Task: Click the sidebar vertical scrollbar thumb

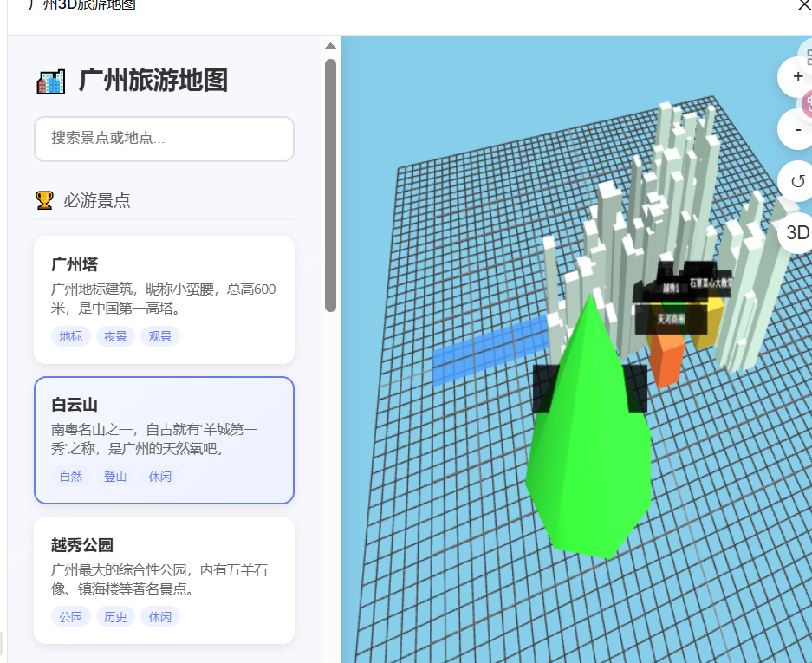Action: click(330, 185)
